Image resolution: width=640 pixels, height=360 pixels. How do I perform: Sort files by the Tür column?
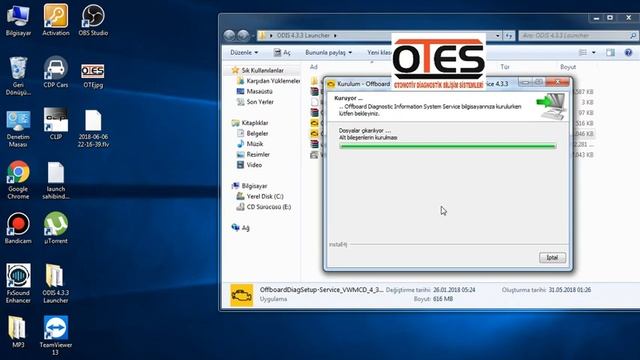[505, 67]
